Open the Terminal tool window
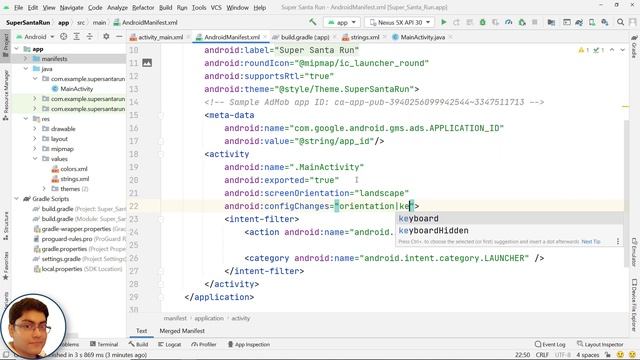Viewport: 640px width, 360px height. [104, 344]
